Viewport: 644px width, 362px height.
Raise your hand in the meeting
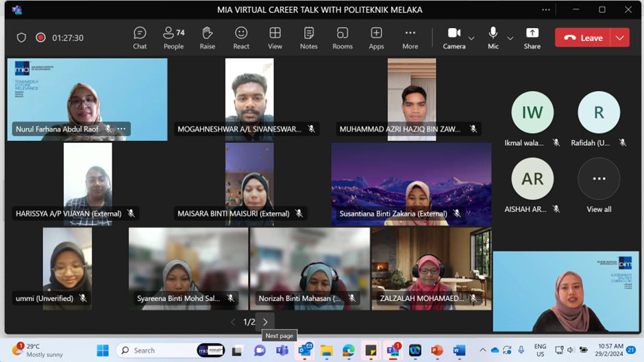(208, 38)
